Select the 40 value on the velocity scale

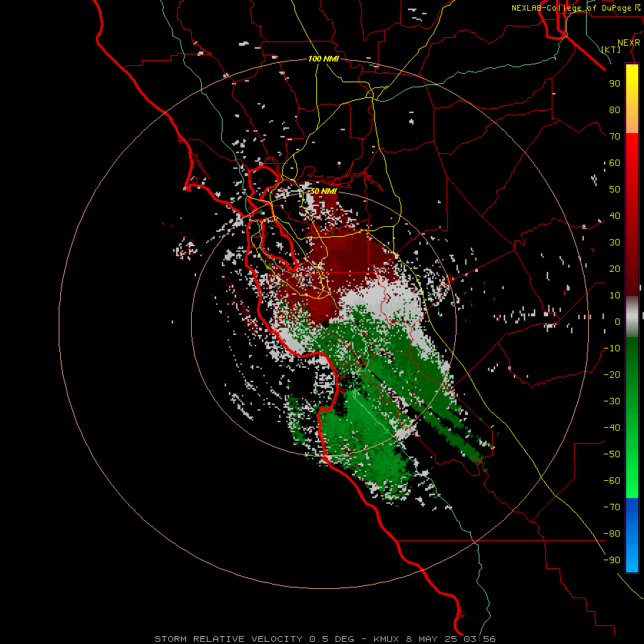tap(615, 216)
